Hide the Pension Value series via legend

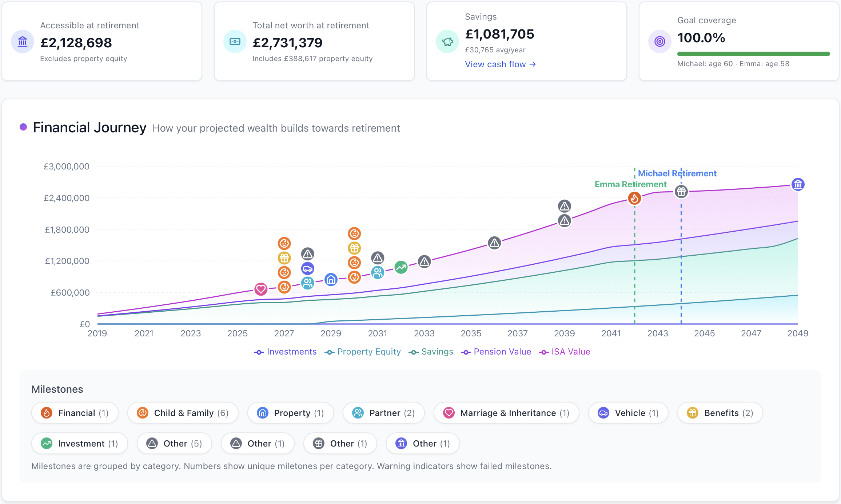496,352
